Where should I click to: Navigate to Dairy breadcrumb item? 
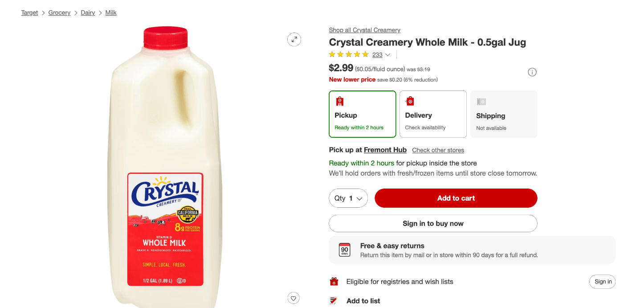click(x=88, y=12)
